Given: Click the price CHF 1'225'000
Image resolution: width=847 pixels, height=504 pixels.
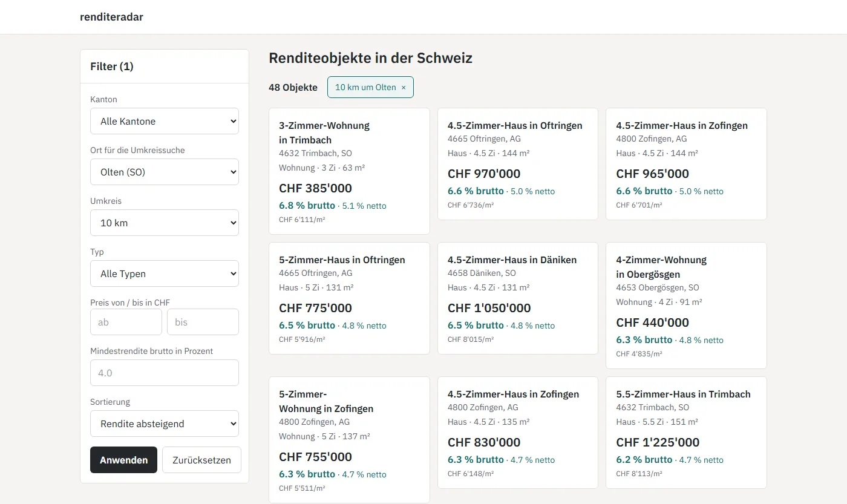Looking at the screenshot, I should coord(658,442).
